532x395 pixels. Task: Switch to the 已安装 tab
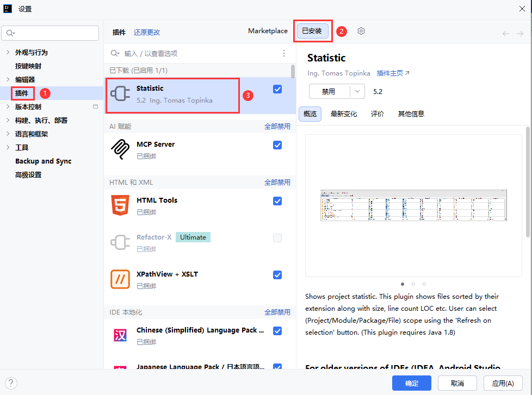click(x=312, y=31)
